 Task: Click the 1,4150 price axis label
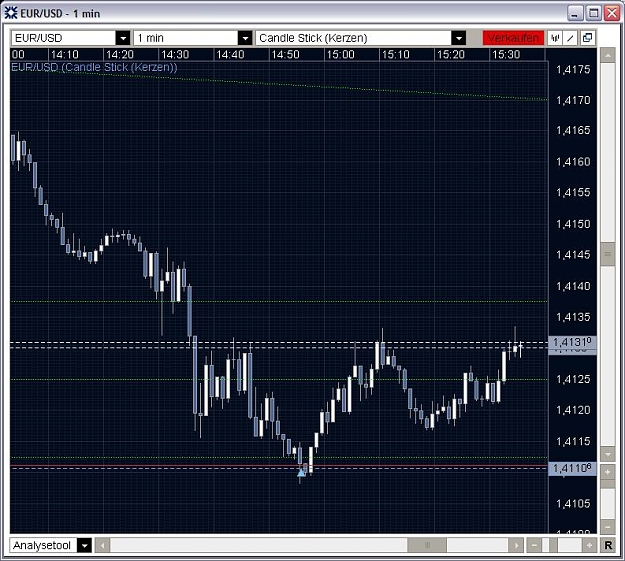(x=573, y=224)
